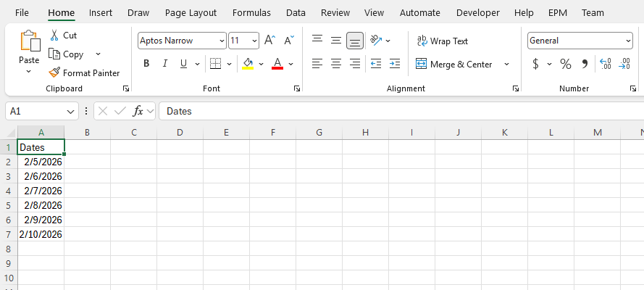The height and width of the screenshot is (290, 644).
Task: Select column header B
Action: [87, 132]
